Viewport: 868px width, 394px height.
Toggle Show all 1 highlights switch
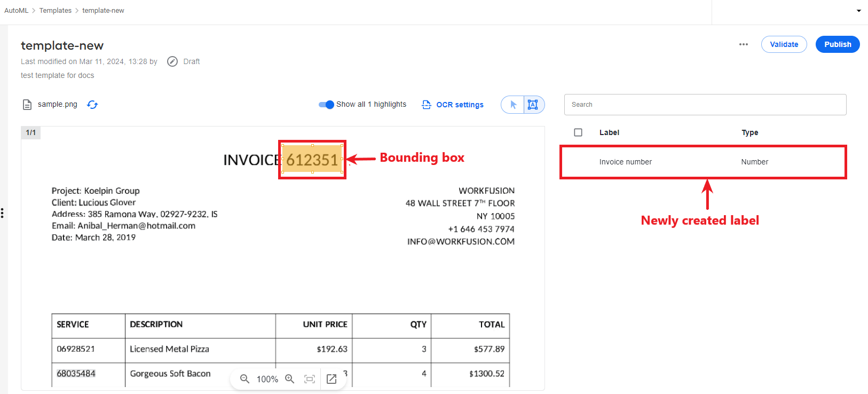click(326, 105)
